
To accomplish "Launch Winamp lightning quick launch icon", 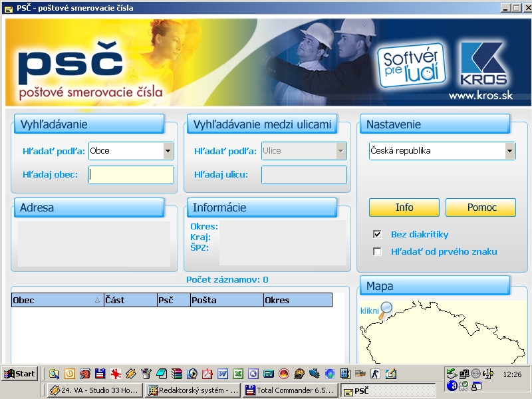I will 131,374.
